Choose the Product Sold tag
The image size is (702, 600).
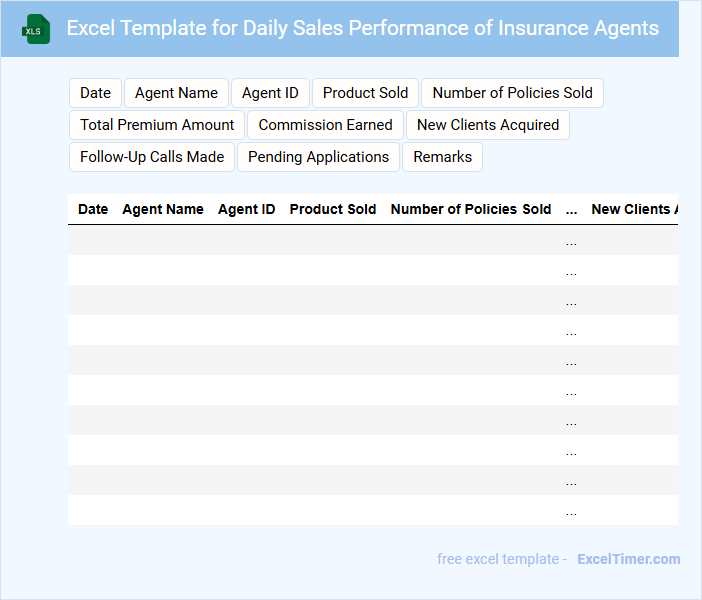tap(365, 93)
